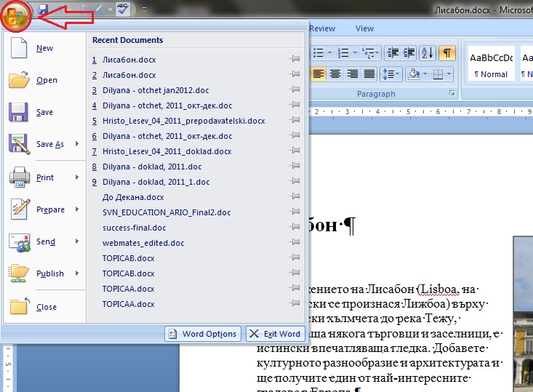Click the Print printer icon

[20, 177]
